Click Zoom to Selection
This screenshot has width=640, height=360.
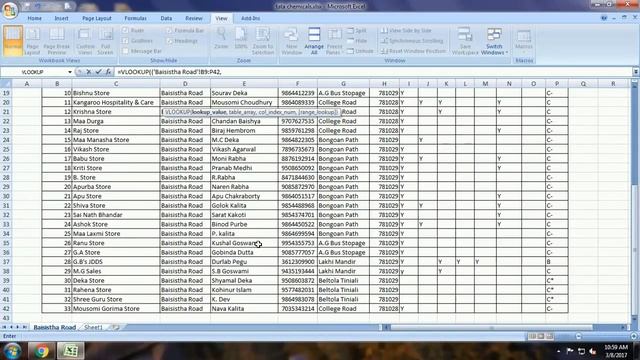262,40
